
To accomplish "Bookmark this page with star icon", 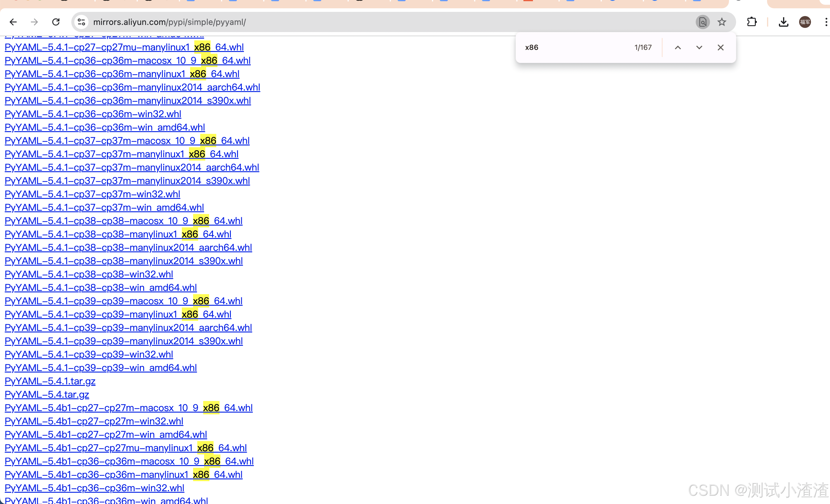I will (722, 22).
